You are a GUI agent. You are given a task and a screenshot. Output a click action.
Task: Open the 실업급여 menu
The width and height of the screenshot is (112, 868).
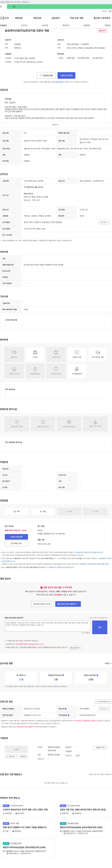56,18
